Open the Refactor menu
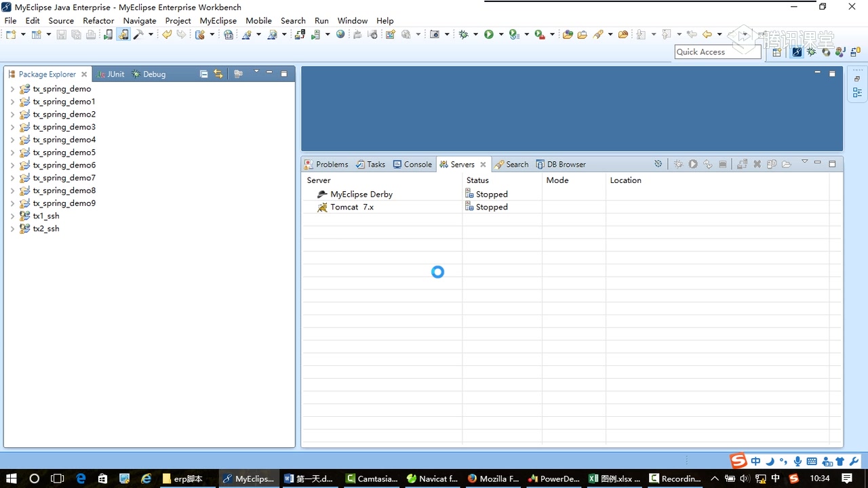The height and width of the screenshot is (488, 868). click(98, 20)
